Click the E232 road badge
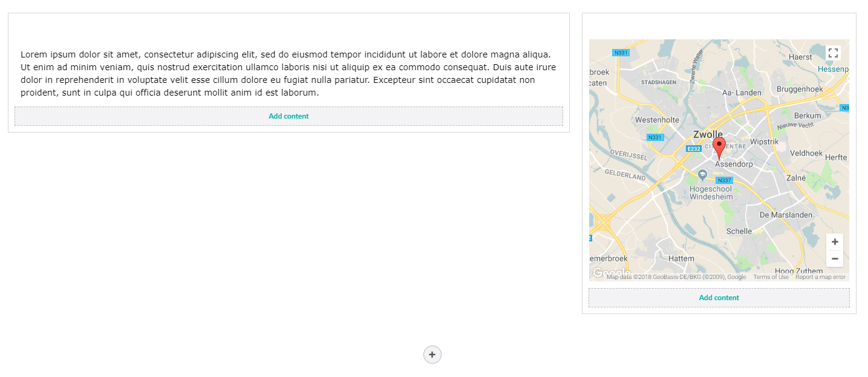Image resolution: width=868 pixels, height=377 pixels. coord(694,149)
